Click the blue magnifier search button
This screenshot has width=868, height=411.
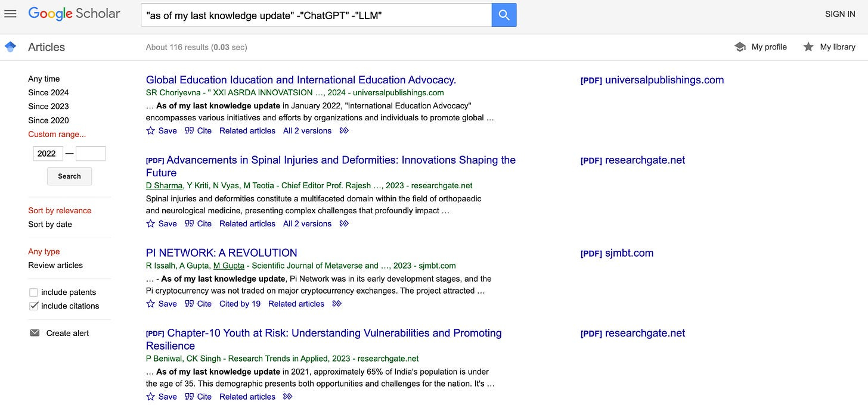pos(504,15)
